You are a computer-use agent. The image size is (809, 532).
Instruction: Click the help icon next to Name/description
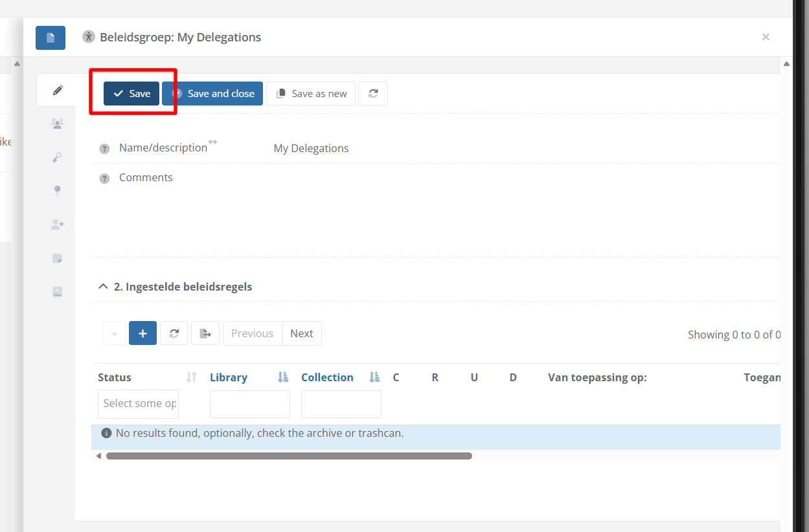pos(104,149)
